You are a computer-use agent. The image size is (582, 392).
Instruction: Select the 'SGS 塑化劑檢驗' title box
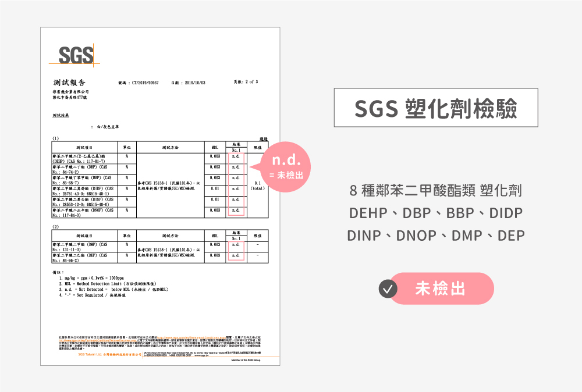436,108
